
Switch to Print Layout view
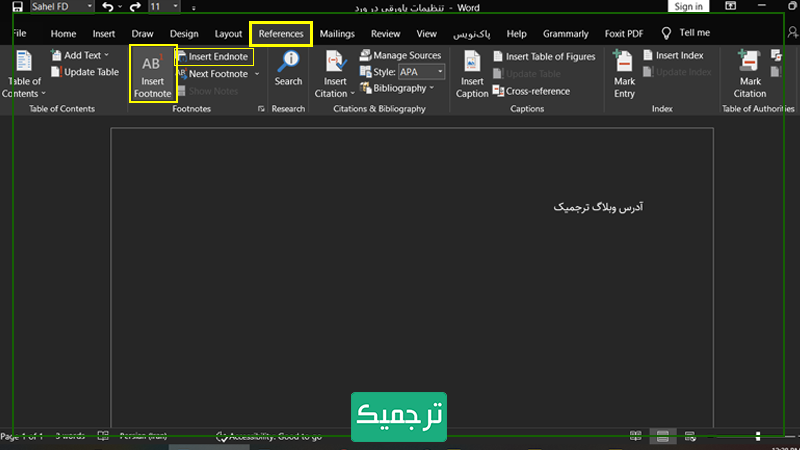pos(662,436)
